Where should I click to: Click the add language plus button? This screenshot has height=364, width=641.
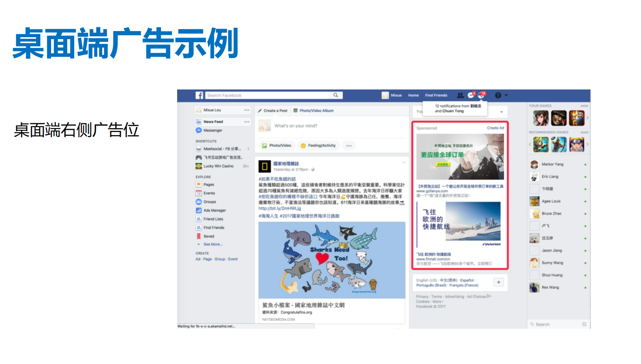tap(498, 282)
